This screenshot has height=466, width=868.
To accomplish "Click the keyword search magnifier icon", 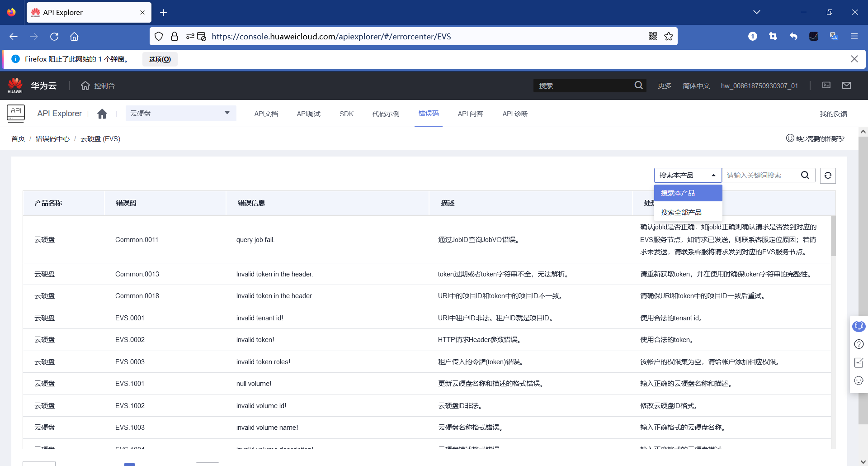I will pos(805,175).
